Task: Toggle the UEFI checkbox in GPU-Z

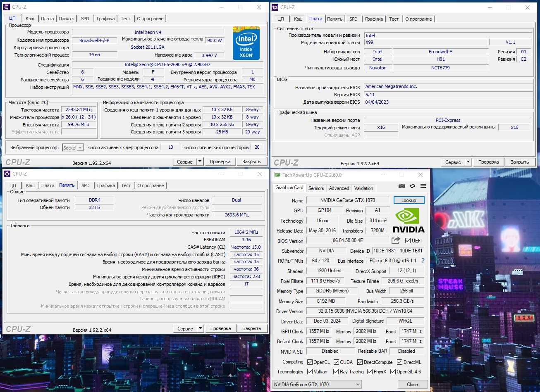Action: tap(408, 240)
